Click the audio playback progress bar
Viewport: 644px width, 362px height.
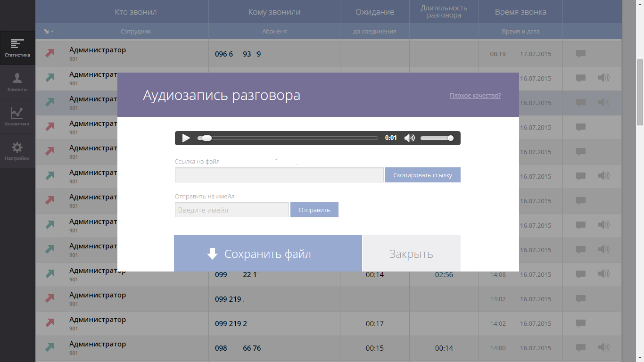point(288,138)
